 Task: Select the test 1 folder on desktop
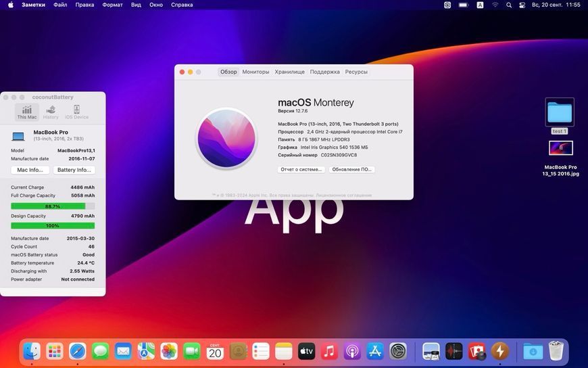[559, 116]
